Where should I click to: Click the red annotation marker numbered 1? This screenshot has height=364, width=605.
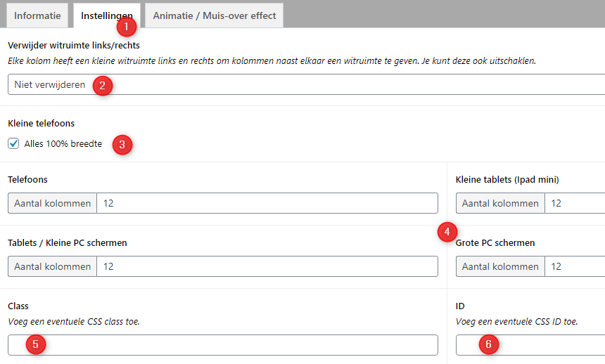click(x=127, y=27)
